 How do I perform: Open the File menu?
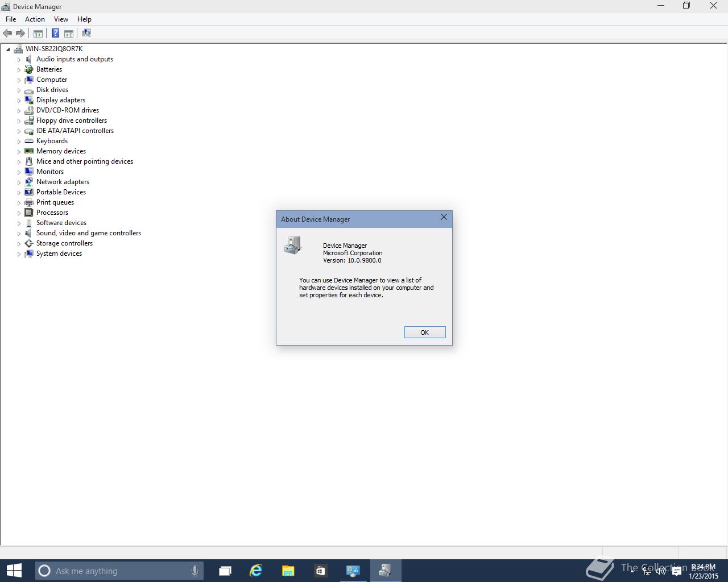pos(11,19)
